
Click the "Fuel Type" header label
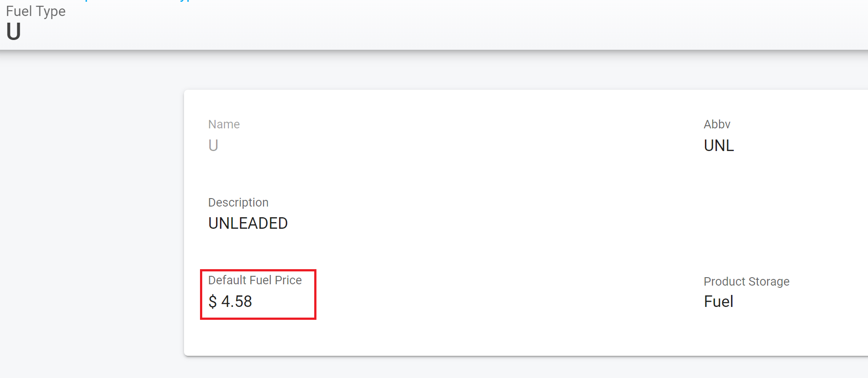36,11
